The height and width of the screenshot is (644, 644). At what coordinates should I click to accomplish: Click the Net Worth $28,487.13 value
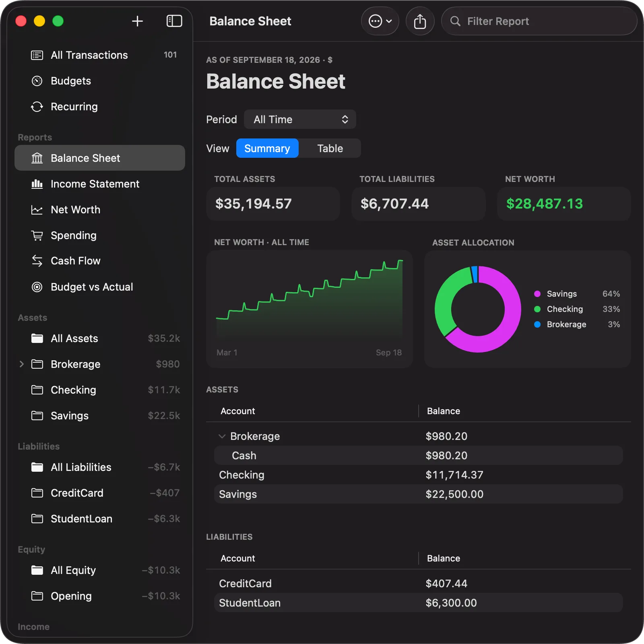coord(545,204)
